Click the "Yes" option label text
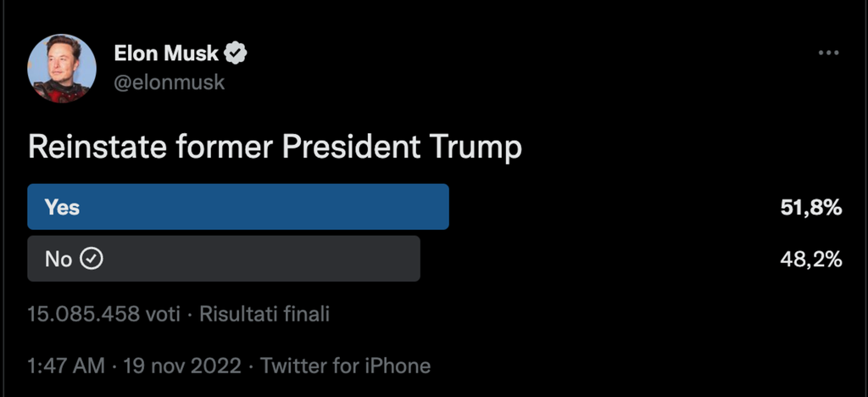 62,207
